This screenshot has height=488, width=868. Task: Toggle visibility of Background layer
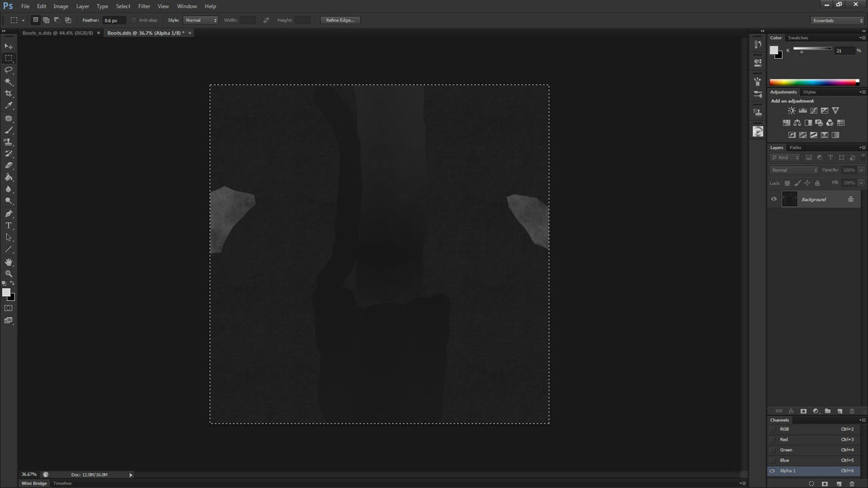coord(774,199)
